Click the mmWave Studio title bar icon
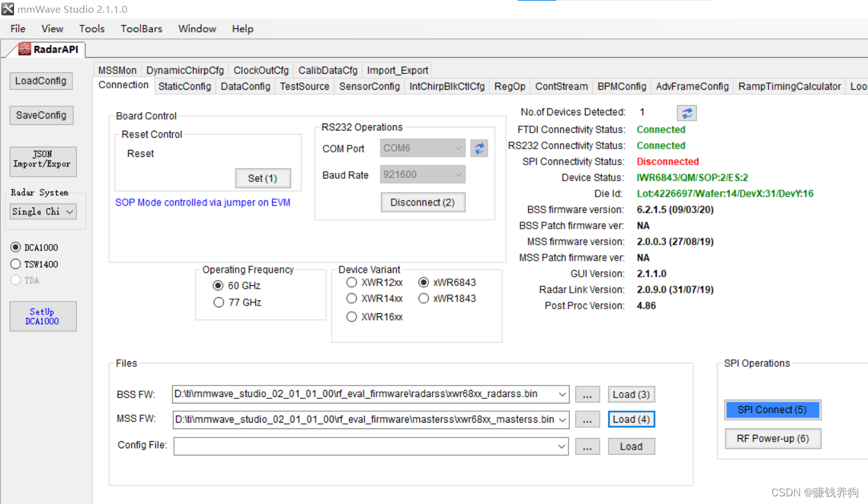The image size is (868, 504). [x=8, y=9]
